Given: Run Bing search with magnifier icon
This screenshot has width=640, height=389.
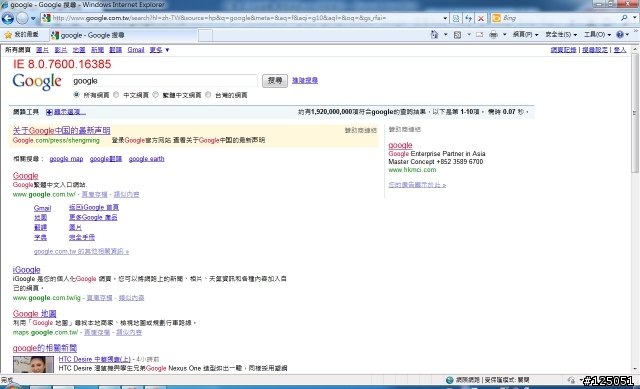Looking at the screenshot, I should tap(624, 18).
